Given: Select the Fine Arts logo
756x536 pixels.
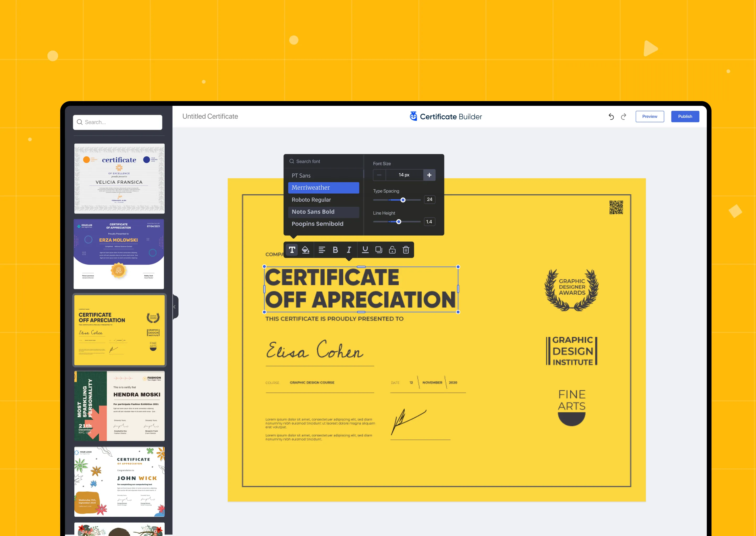Looking at the screenshot, I should tap(572, 407).
